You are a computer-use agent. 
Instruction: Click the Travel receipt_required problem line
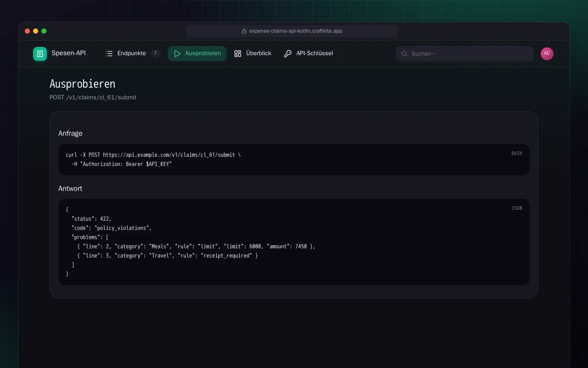[x=168, y=256]
